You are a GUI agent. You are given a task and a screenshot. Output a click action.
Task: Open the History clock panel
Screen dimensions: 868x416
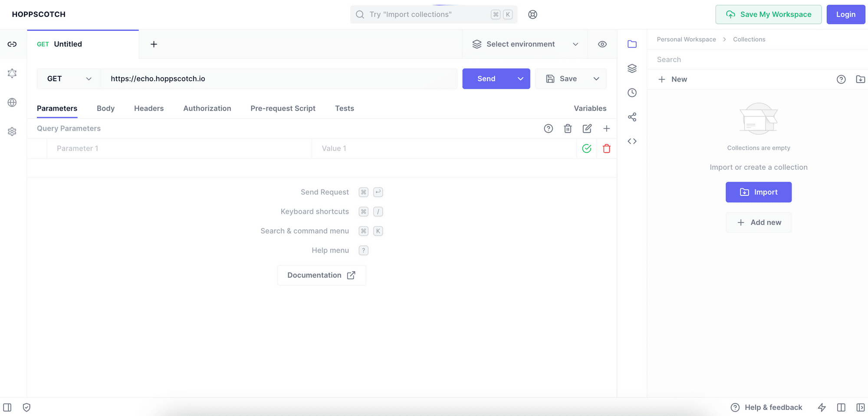632,92
